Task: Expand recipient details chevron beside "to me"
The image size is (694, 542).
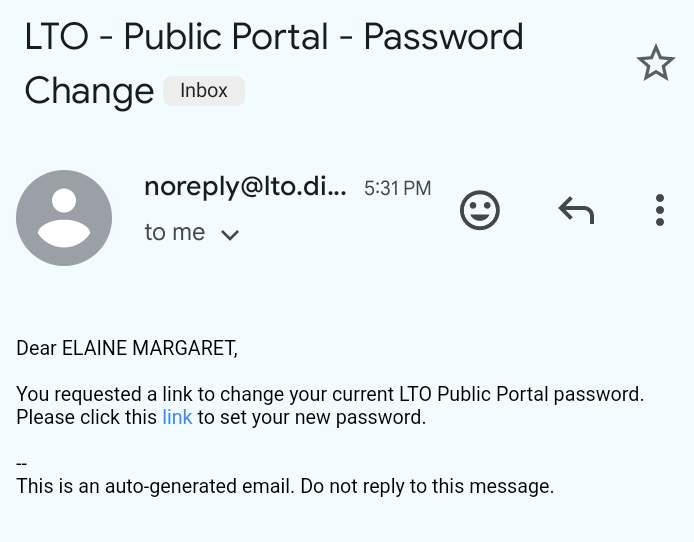Action: point(230,235)
